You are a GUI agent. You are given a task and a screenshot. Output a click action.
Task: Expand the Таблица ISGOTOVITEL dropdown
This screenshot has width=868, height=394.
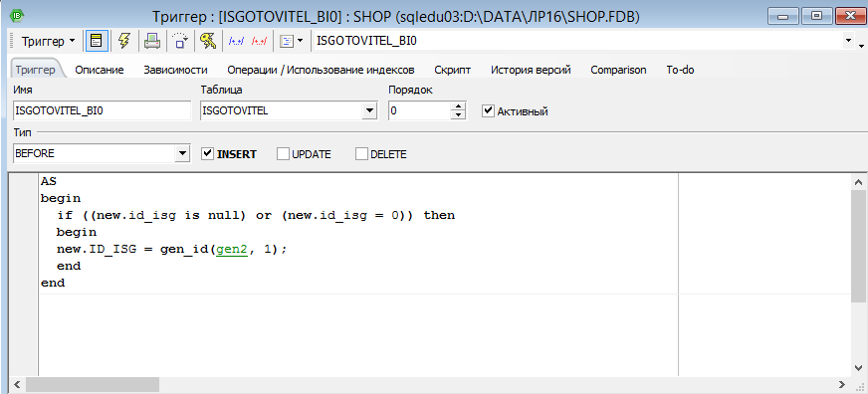[368, 110]
